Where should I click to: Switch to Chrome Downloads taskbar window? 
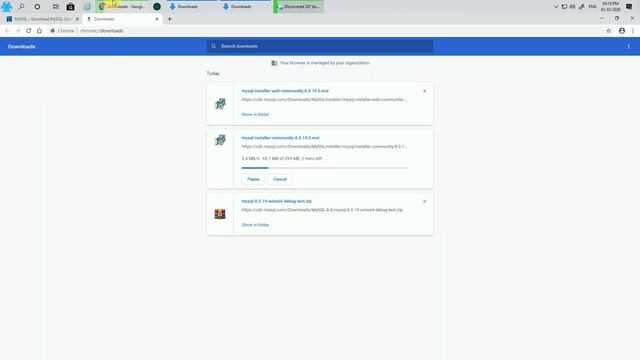point(122,7)
